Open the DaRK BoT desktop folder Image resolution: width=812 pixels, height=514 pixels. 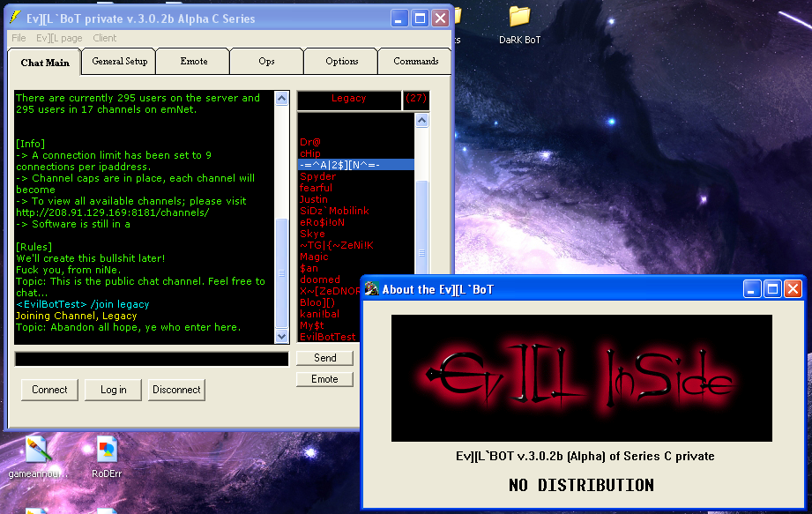pyautogui.click(x=519, y=16)
